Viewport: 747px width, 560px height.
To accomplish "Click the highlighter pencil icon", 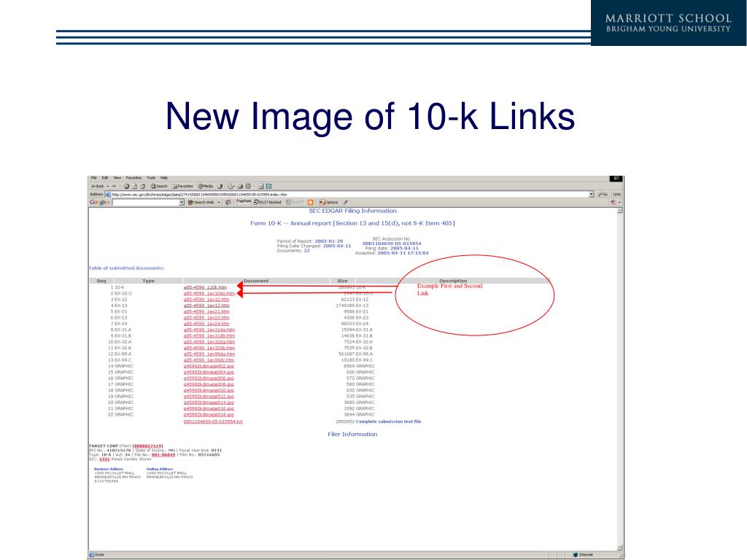I will (345, 203).
